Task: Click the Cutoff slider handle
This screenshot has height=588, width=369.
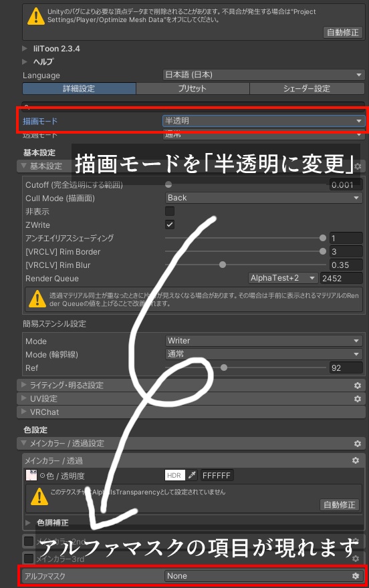Action: (168, 184)
